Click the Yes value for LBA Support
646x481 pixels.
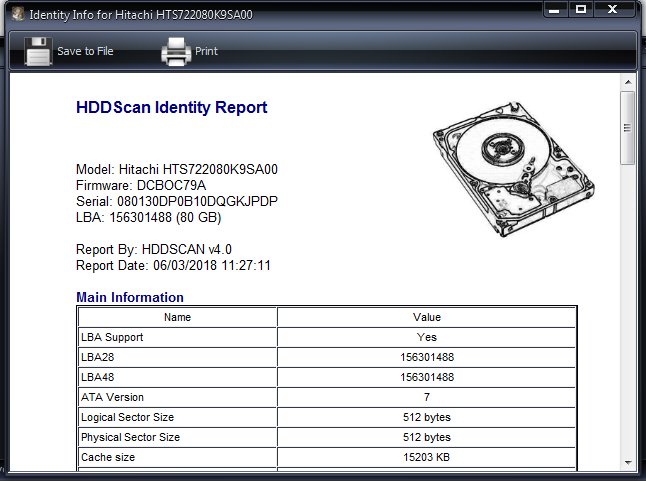[427, 337]
